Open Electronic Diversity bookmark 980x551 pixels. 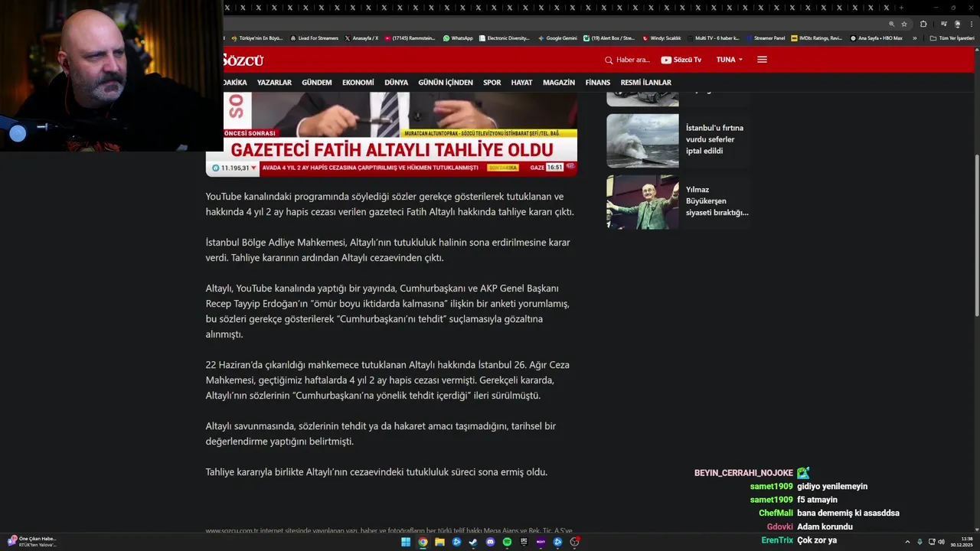pyautogui.click(x=505, y=37)
